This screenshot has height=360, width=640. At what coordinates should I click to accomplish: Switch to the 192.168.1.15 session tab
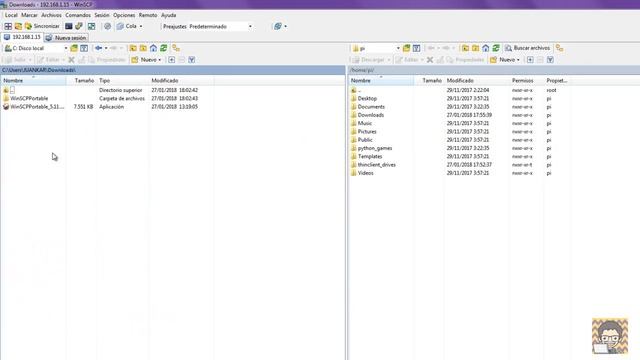click(x=22, y=37)
